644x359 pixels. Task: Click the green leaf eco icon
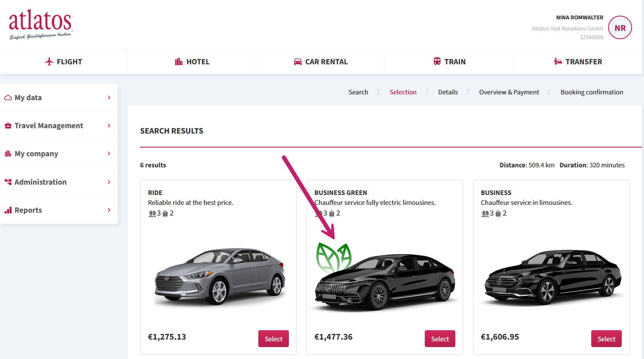click(x=334, y=257)
